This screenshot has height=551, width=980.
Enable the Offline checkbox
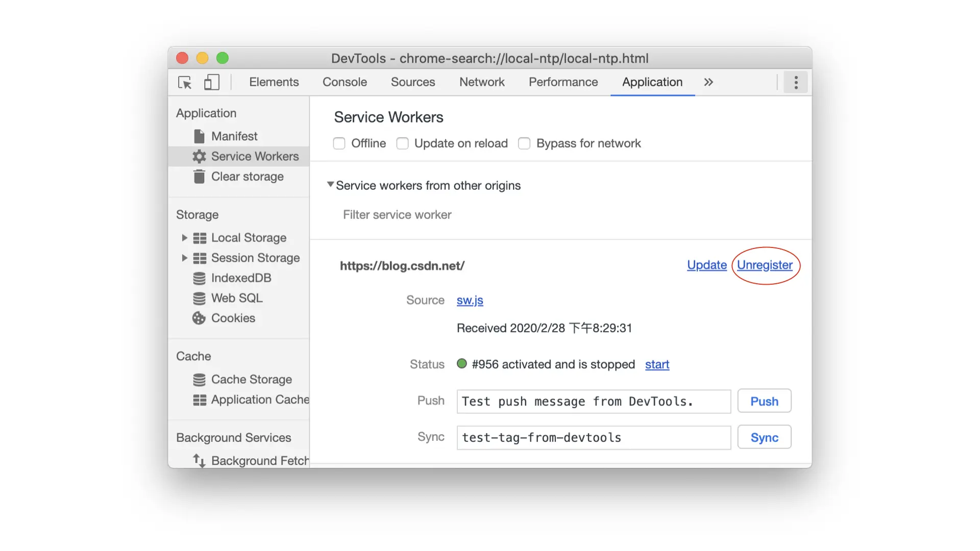click(339, 143)
